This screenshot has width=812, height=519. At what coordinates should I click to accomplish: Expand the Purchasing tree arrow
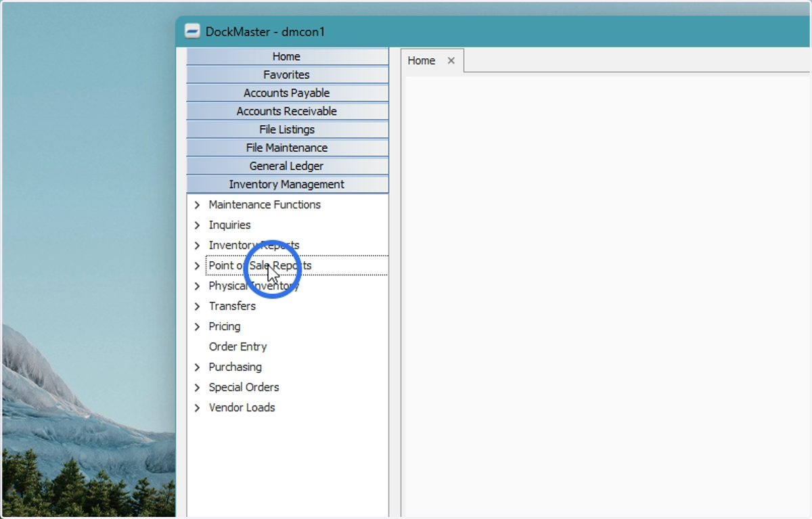197,367
